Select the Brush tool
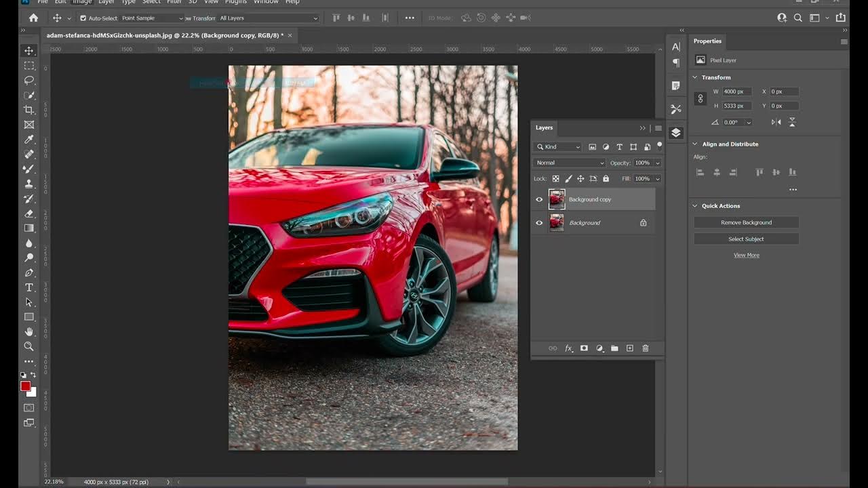Screen dimensions: 868x488 coord(29,169)
